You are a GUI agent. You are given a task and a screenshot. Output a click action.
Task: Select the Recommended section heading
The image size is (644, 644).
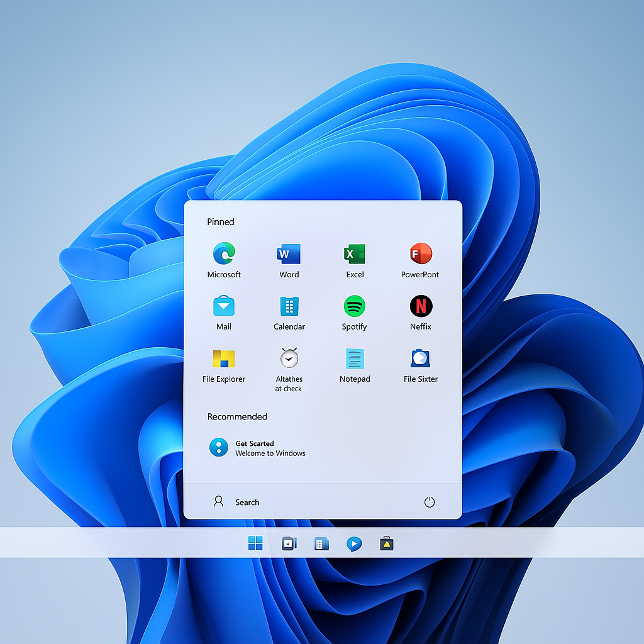(x=237, y=416)
